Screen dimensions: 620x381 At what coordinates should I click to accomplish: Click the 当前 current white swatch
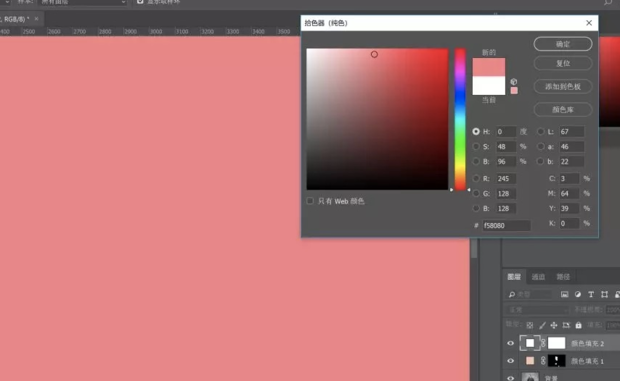tap(489, 85)
